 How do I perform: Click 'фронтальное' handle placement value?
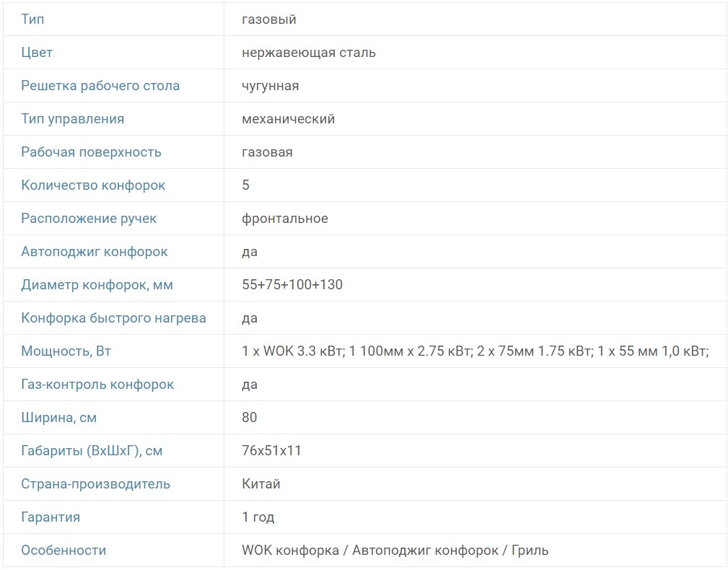tap(285, 219)
